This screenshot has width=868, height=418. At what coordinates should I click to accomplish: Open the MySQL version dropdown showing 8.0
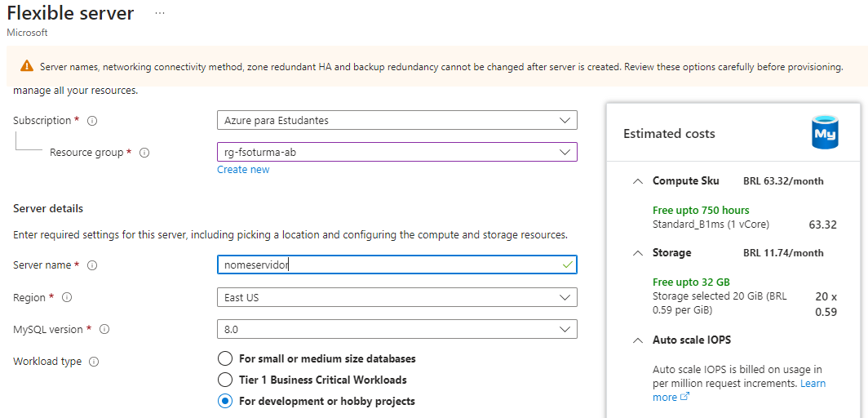point(397,329)
